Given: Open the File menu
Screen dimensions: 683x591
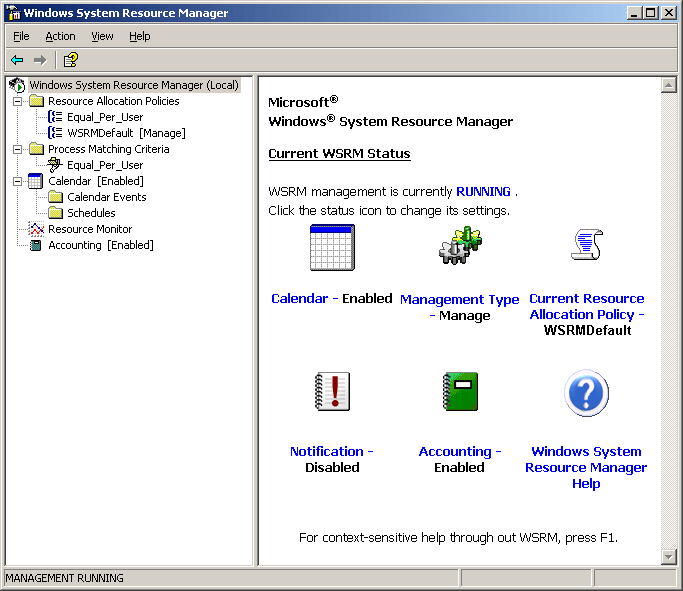Looking at the screenshot, I should tap(21, 36).
